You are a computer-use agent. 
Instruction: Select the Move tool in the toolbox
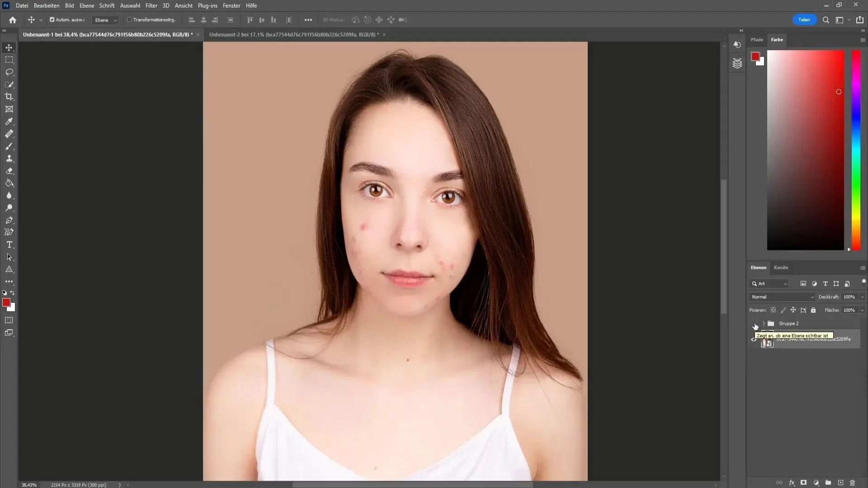[x=9, y=47]
